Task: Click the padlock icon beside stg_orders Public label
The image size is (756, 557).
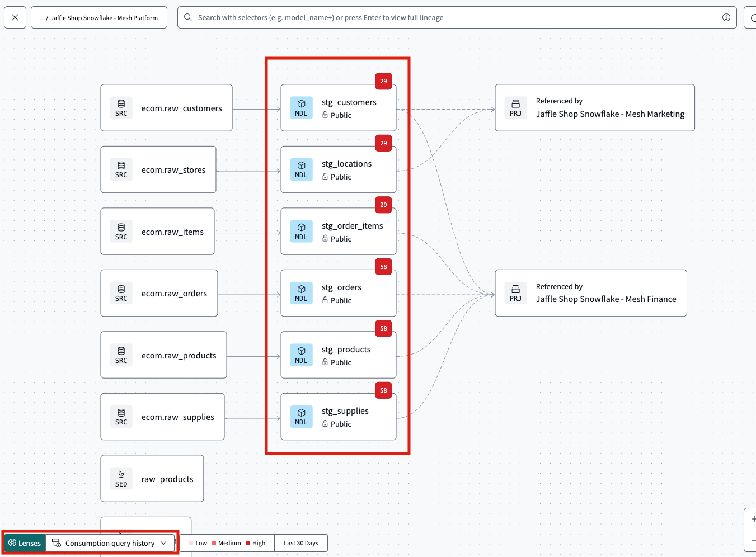Action: click(325, 300)
